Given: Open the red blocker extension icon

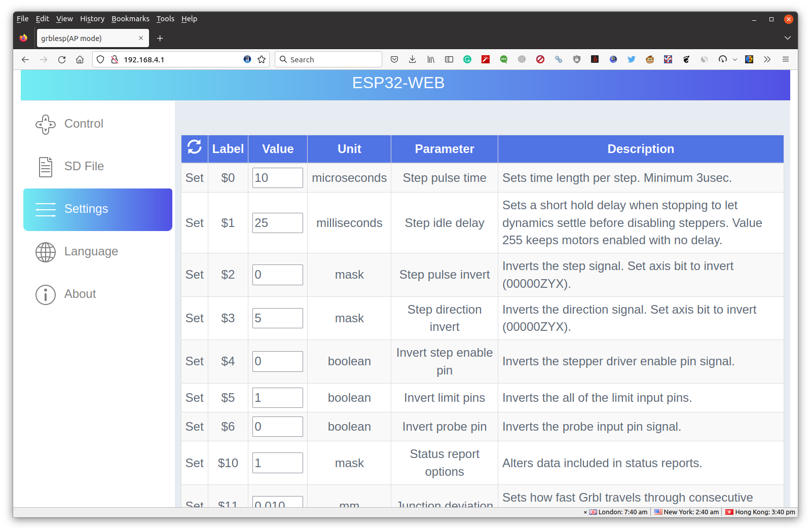Looking at the screenshot, I should point(540,59).
